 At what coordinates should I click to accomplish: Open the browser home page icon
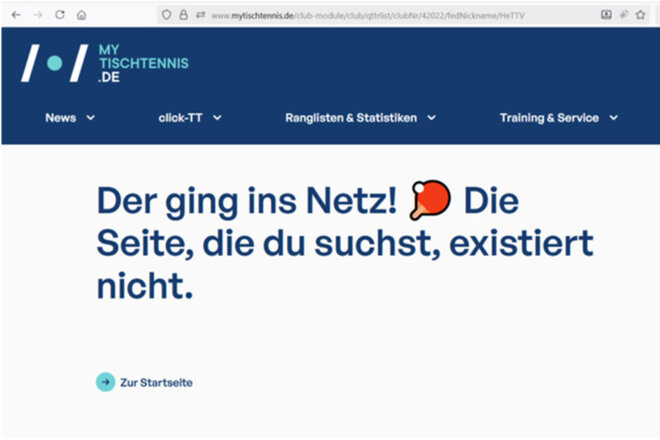click(x=82, y=15)
